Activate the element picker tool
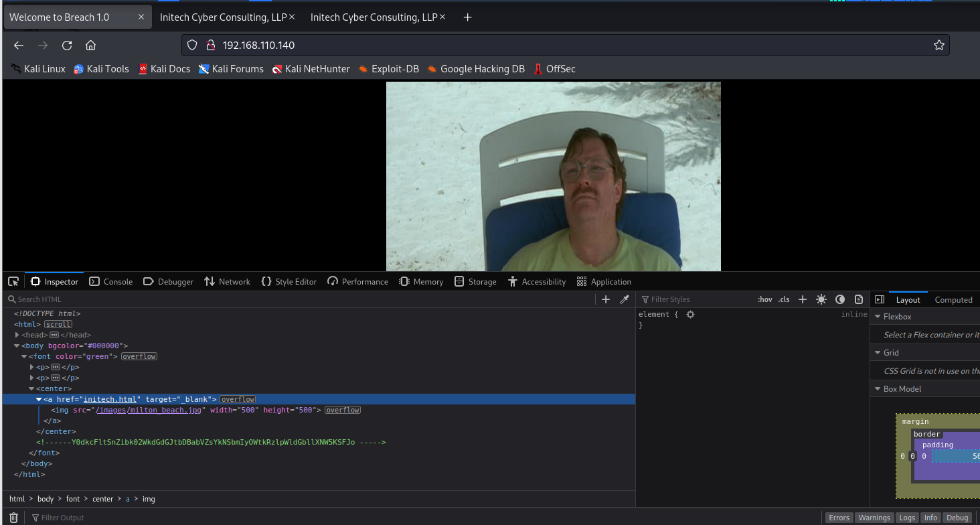Viewport: 980px width, 525px height. pyautogui.click(x=13, y=282)
